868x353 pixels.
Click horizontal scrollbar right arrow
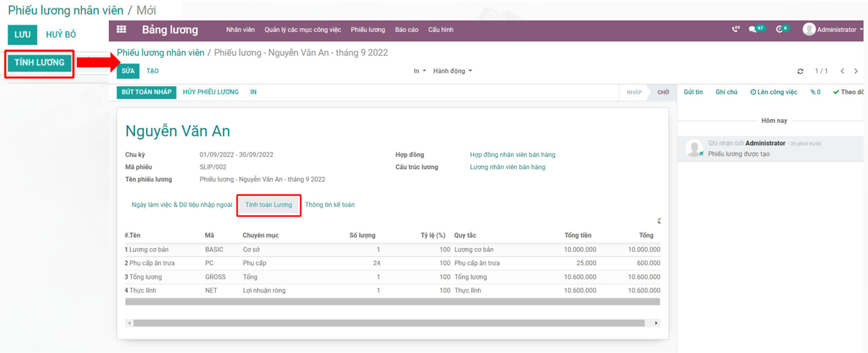(x=656, y=323)
